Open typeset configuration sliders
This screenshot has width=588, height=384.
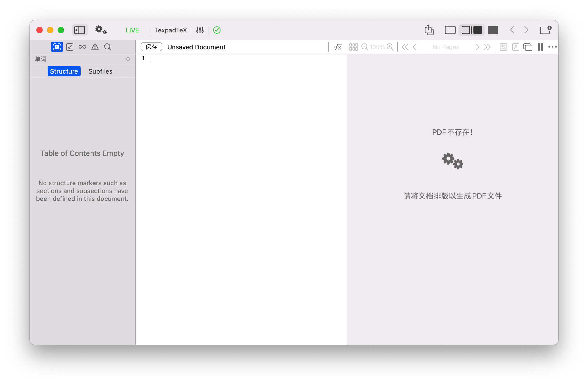click(x=200, y=30)
